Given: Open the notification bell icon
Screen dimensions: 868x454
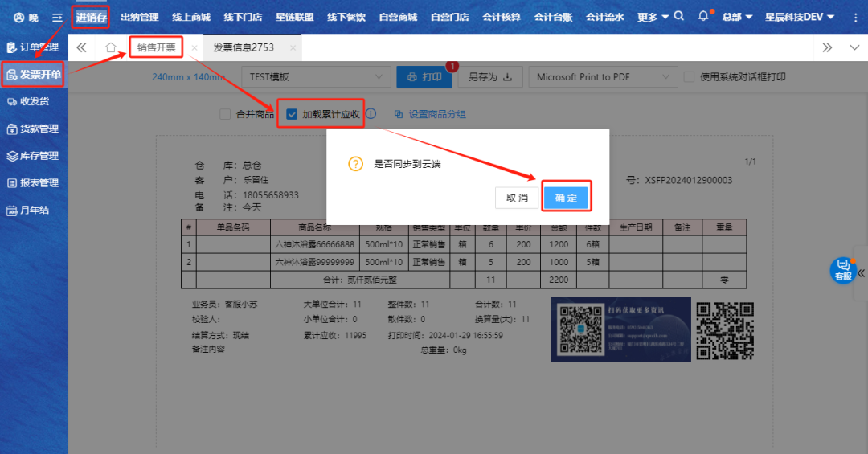Looking at the screenshot, I should click(x=703, y=16).
